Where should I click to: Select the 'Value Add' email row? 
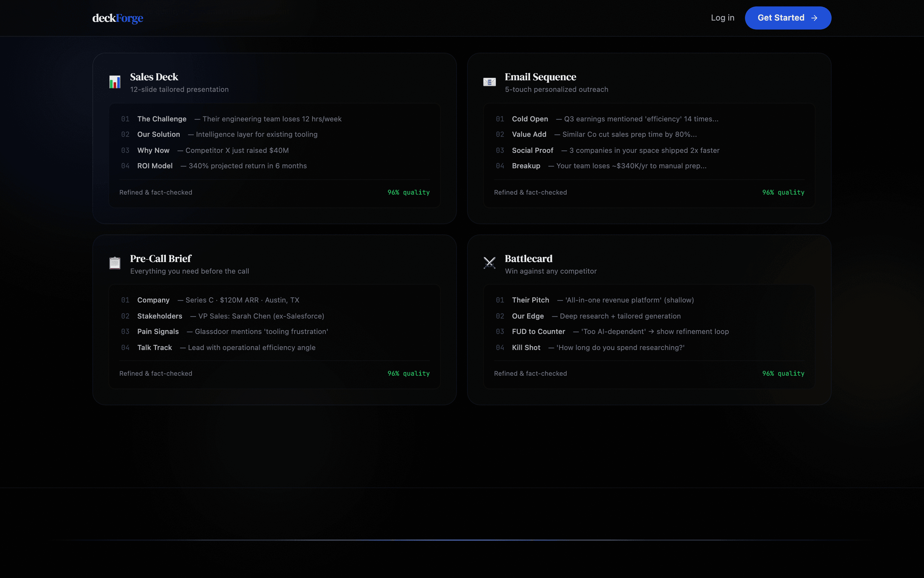coord(649,135)
